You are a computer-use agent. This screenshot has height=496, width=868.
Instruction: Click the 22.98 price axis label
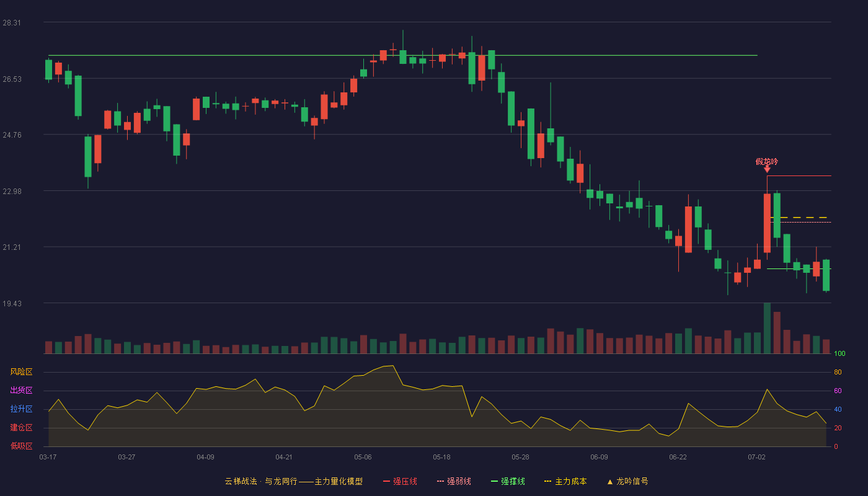click(12, 191)
